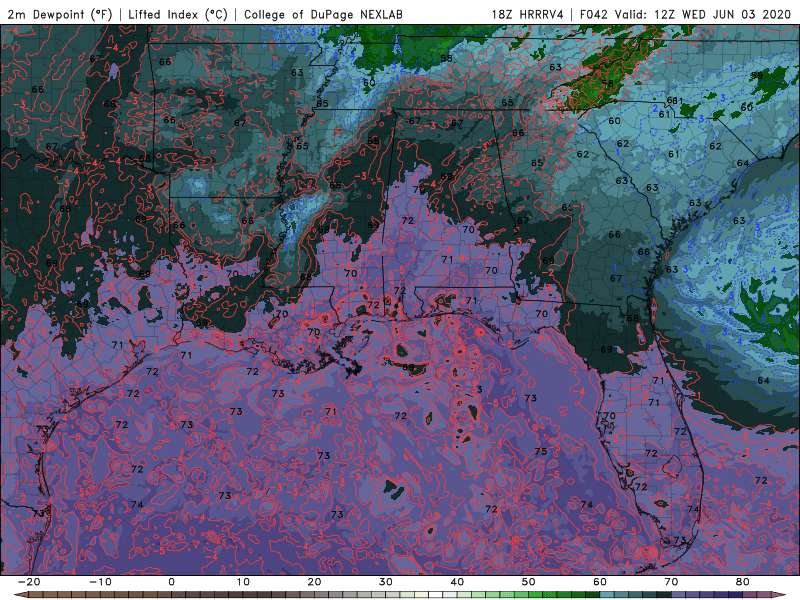Click the '80' colorbar tick label

(x=743, y=582)
